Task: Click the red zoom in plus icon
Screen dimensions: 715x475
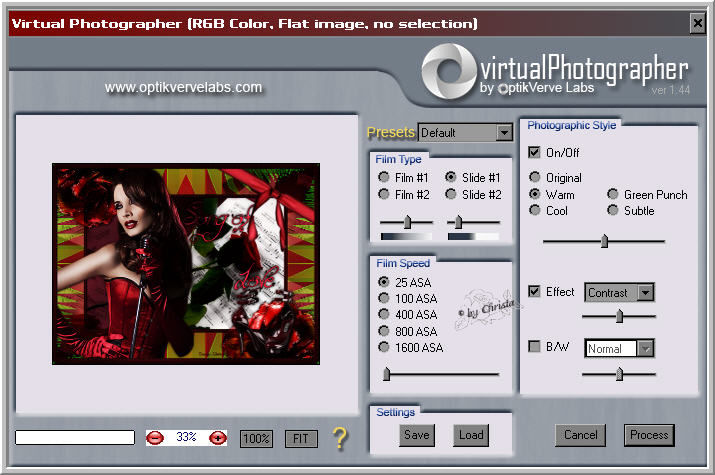Action: click(x=218, y=438)
